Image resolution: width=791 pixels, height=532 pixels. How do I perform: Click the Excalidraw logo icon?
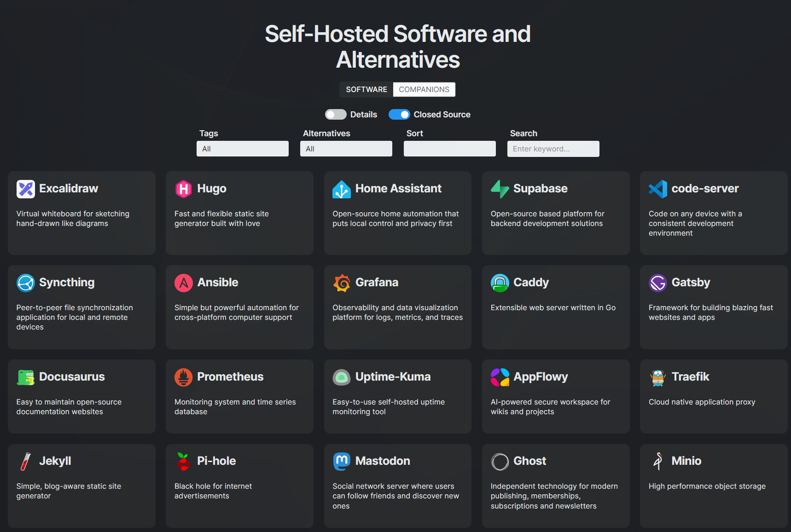click(x=25, y=189)
